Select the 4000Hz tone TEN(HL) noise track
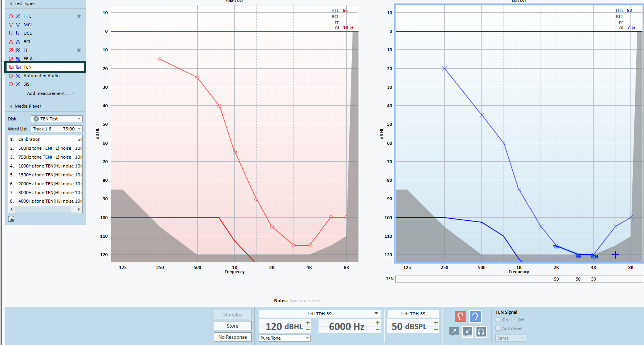Image resolution: width=644 pixels, height=345 pixels. [45, 201]
